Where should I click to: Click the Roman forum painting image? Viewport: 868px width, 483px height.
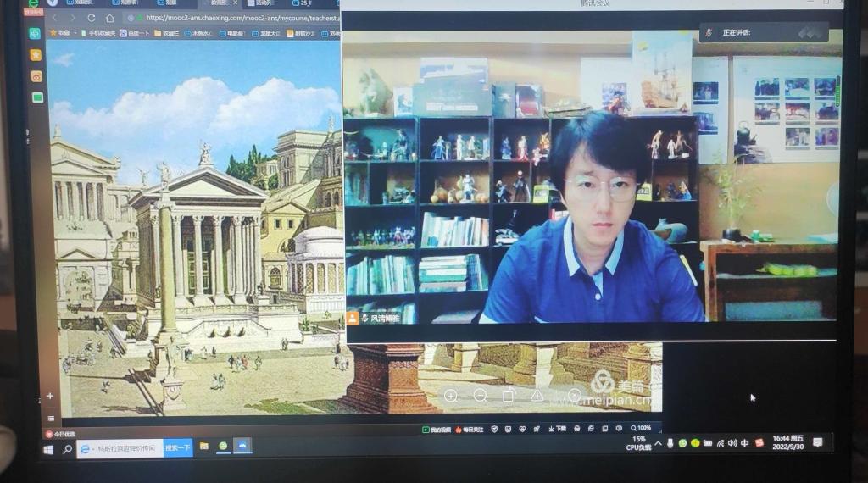[197, 227]
